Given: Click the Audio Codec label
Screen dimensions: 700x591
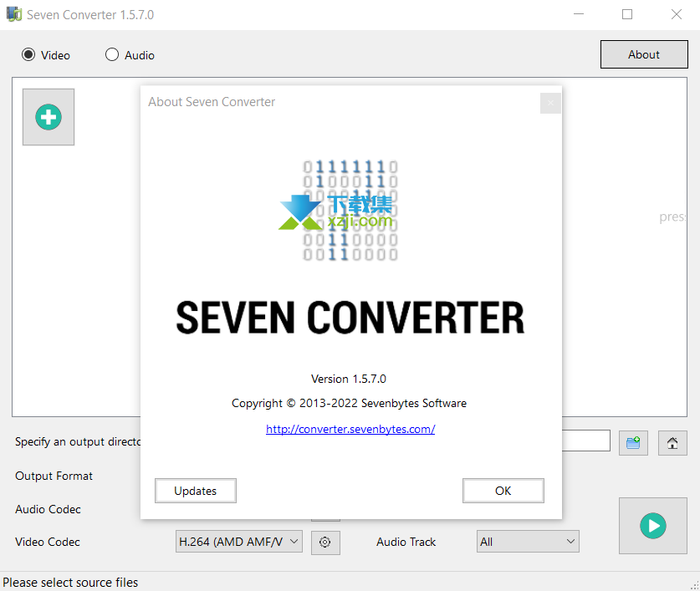Looking at the screenshot, I should (x=48, y=509).
